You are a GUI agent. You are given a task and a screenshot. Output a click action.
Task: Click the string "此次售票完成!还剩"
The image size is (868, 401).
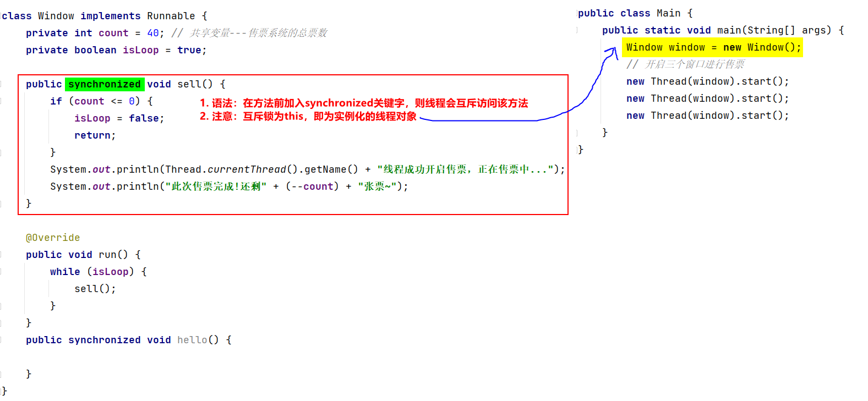click(x=216, y=186)
